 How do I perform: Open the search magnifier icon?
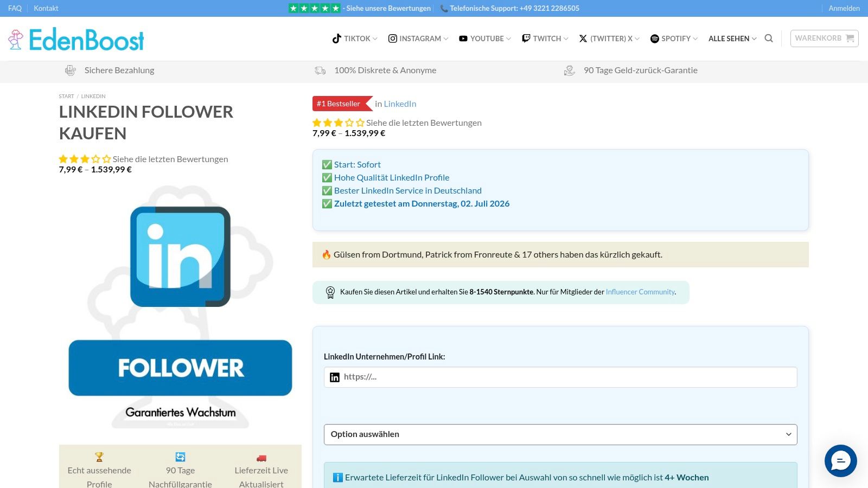[x=769, y=38]
